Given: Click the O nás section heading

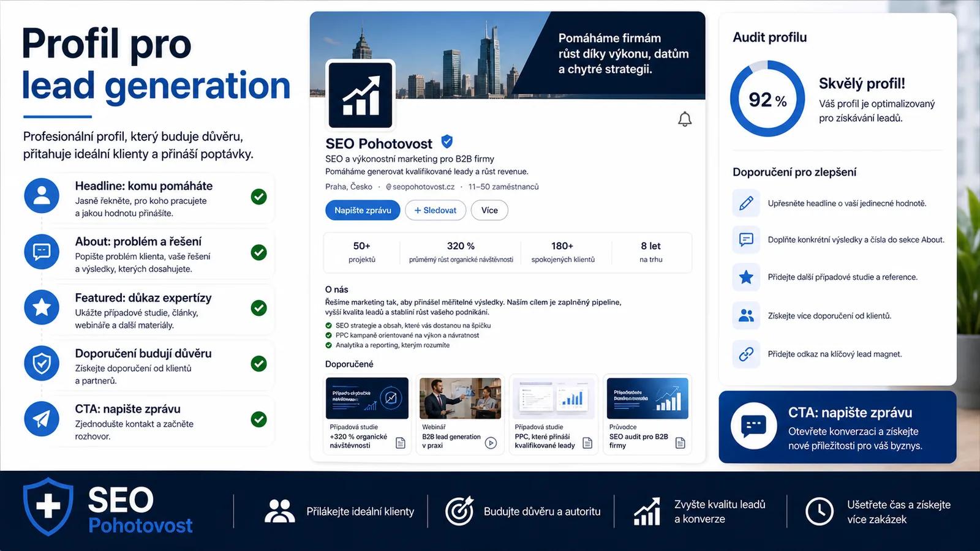Looking at the screenshot, I should 336,289.
